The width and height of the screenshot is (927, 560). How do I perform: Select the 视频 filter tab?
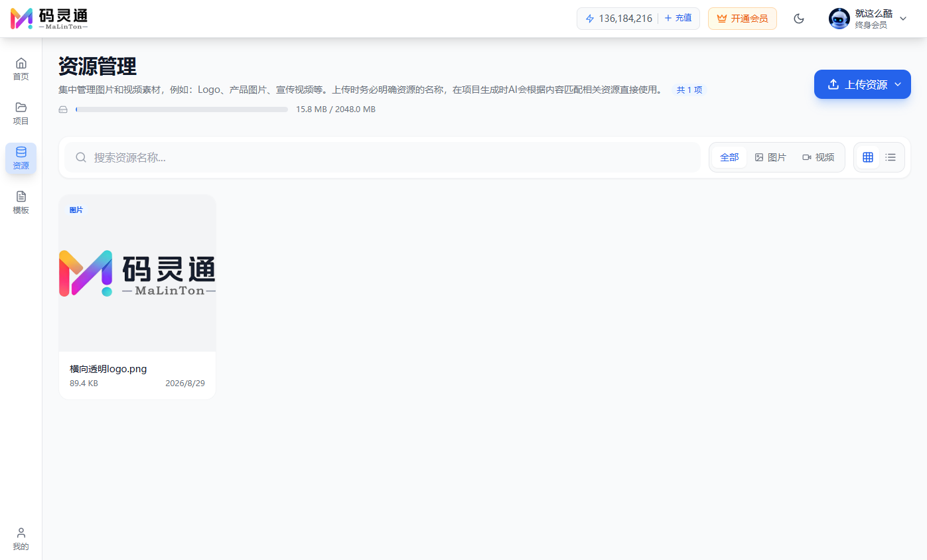pos(818,157)
